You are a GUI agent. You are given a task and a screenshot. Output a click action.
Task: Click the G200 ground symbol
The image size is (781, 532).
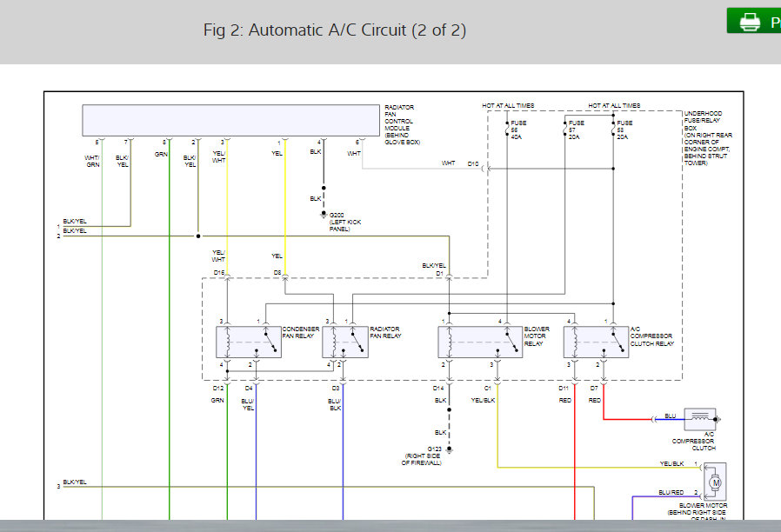324,215
